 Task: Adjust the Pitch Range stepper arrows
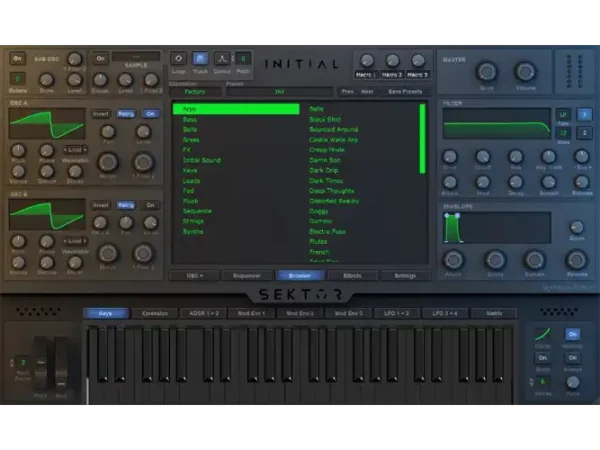pyautogui.click(x=11, y=362)
